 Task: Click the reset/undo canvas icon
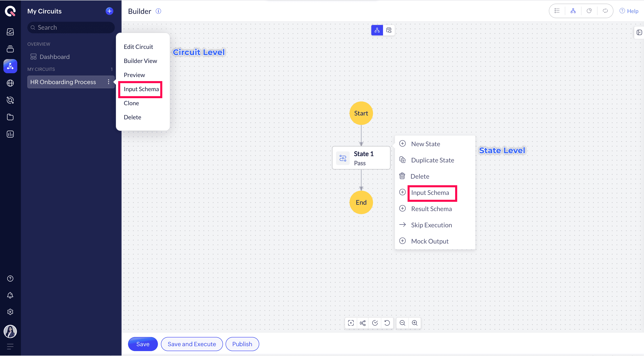coord(387,323)
